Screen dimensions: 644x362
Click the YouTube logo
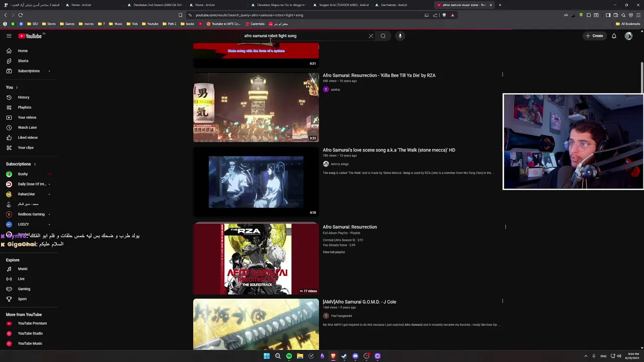[x=30, y=36]
